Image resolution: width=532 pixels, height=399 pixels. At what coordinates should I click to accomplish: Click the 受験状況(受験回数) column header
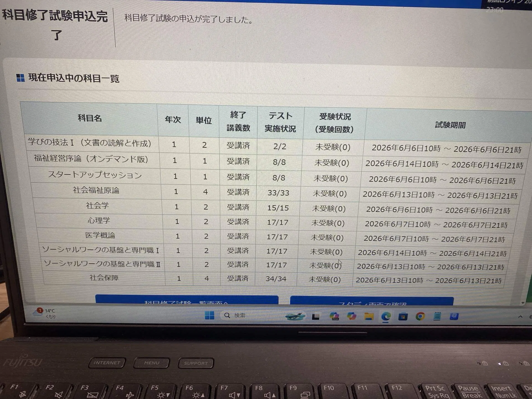(x=334, y=123)
